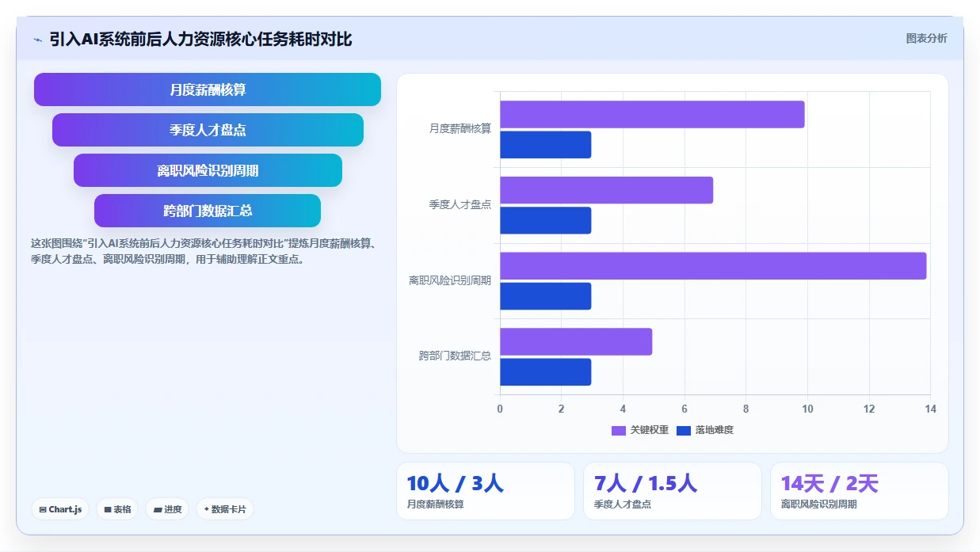The image size is (980, 552).
Task: Click the 表格 tag chip
Action: pyautogui.click(x=117, y=509)
